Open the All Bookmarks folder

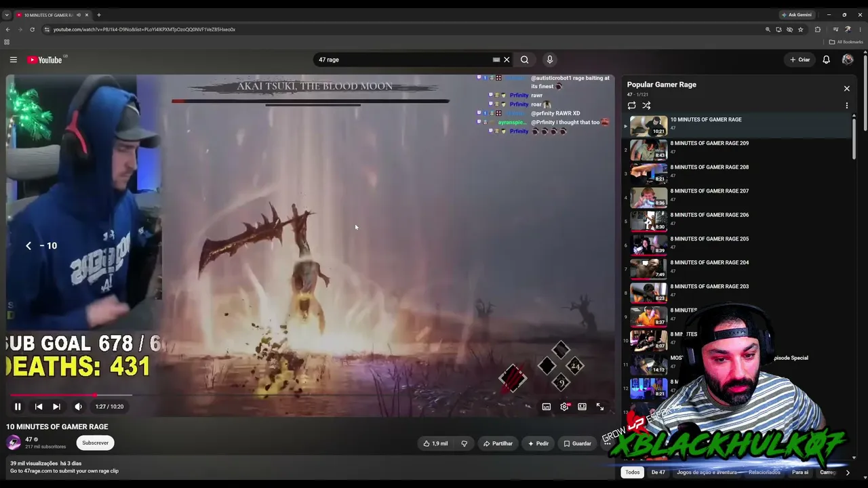[x=846, y=42]
